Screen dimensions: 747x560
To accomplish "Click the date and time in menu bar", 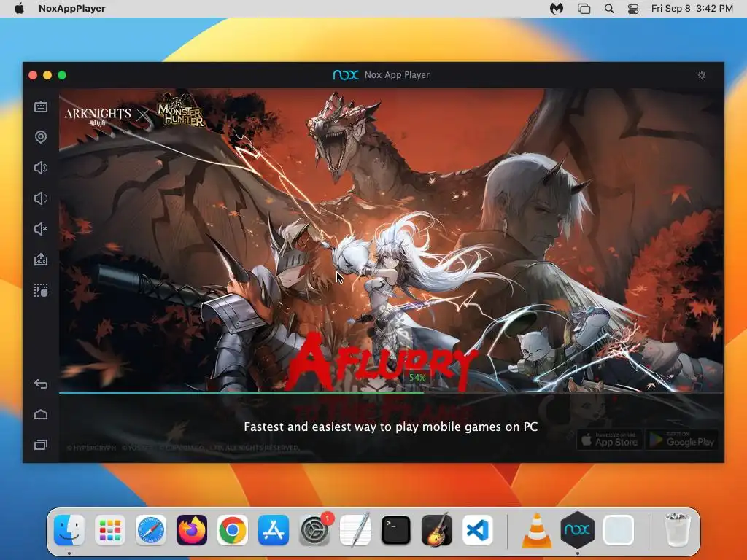I will (692, 8).
